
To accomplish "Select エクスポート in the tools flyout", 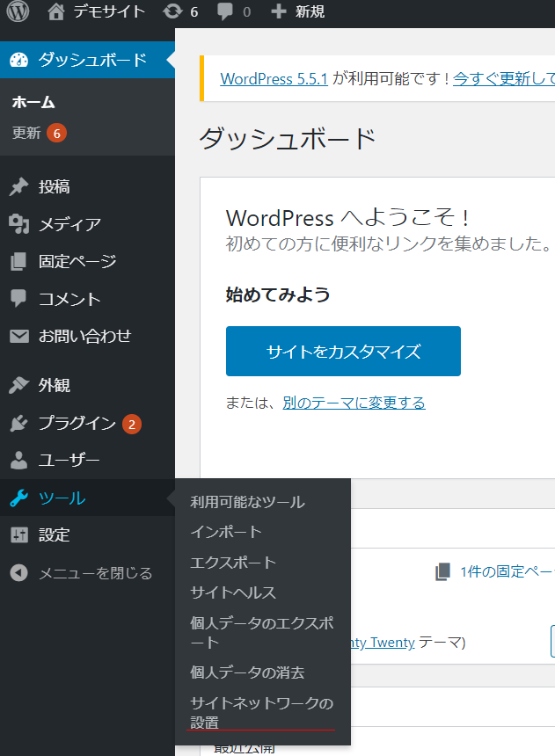I will point(233,563).
